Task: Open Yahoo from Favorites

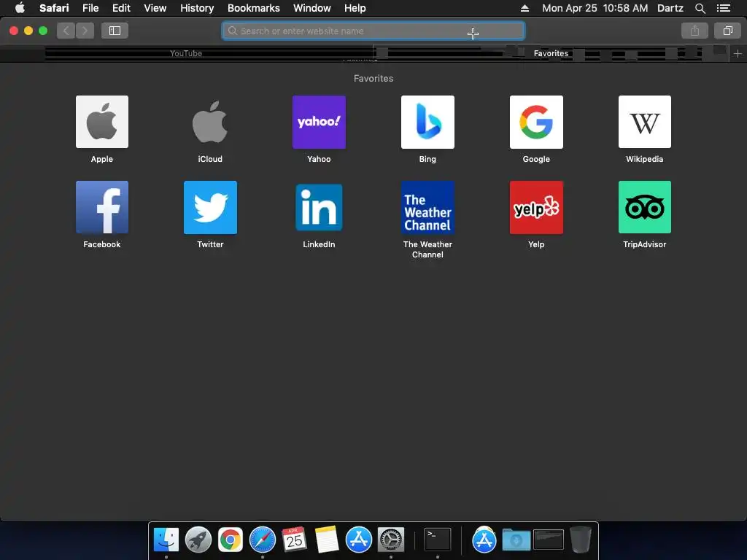Action: (319, 122)
